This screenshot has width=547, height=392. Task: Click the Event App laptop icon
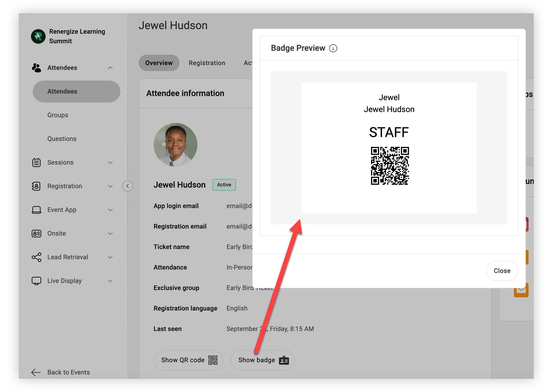tap(36, 210)
